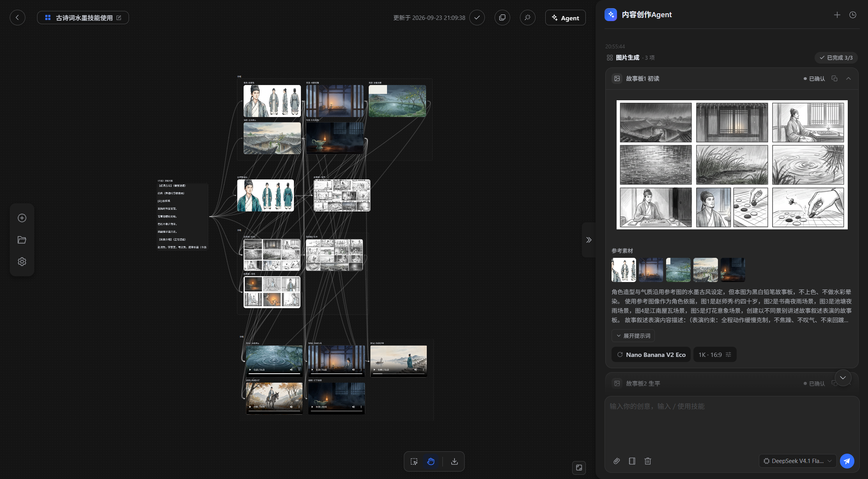Choose model from DeepSeek V4.1 dropdown

coord(797,461)
